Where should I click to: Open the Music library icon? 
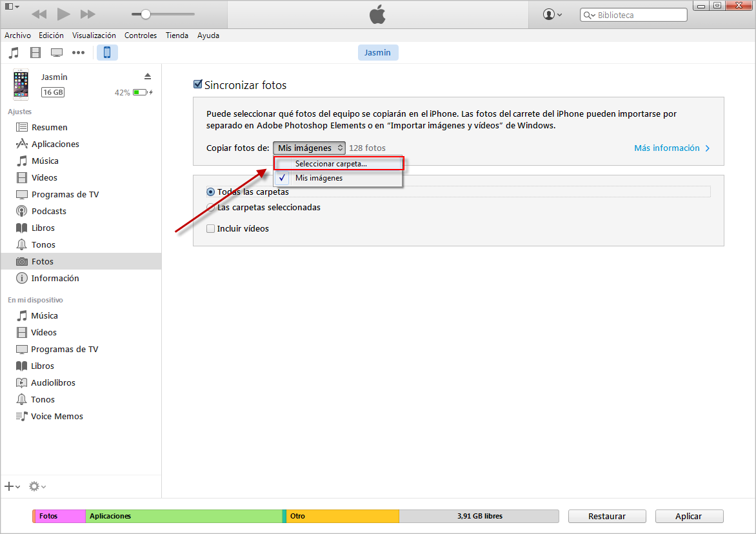tap(14, 52)
